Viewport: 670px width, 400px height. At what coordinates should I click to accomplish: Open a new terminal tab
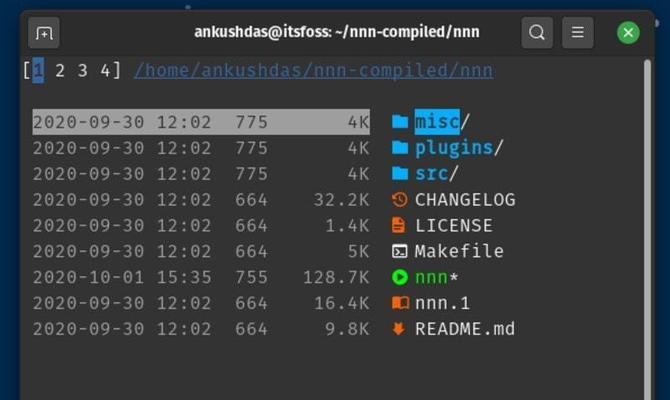[44, 32]
